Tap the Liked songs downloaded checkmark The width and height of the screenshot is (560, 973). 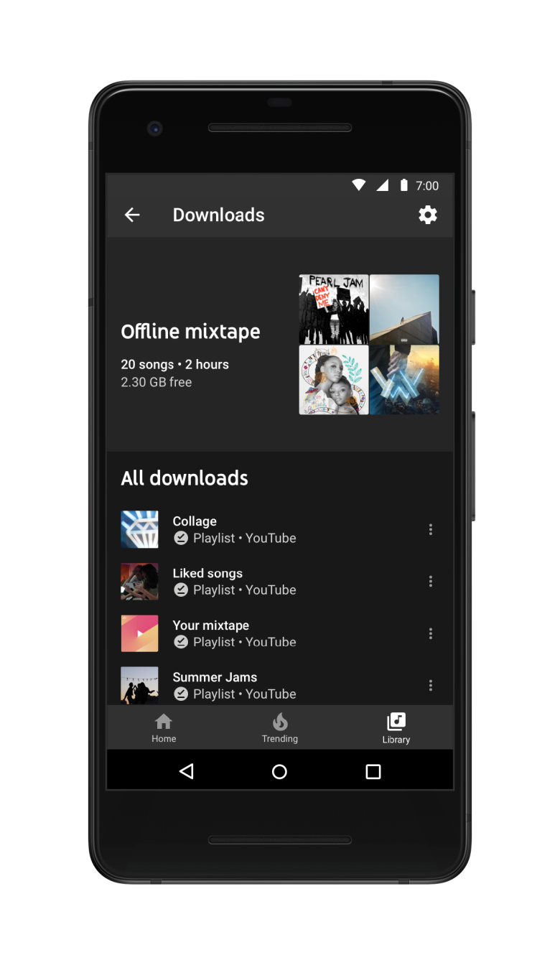(x=181, y=590)
